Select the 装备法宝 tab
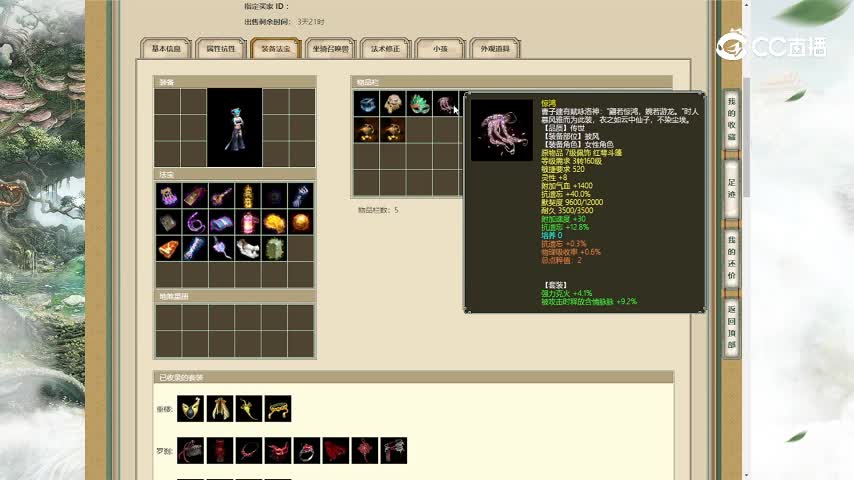 [x=276, y=48]
